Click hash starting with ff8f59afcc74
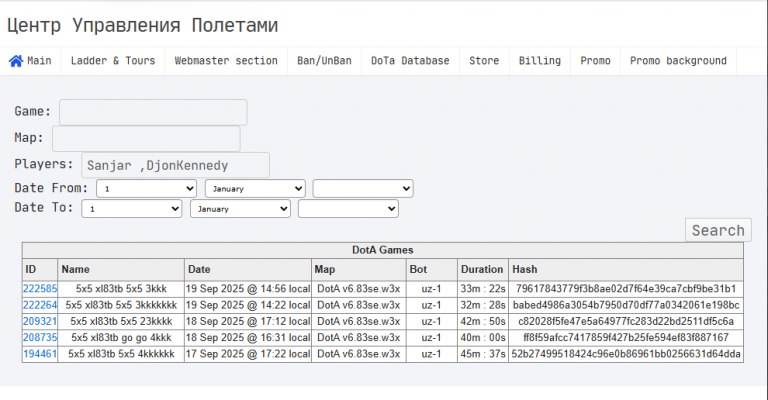 pos(626,337)
